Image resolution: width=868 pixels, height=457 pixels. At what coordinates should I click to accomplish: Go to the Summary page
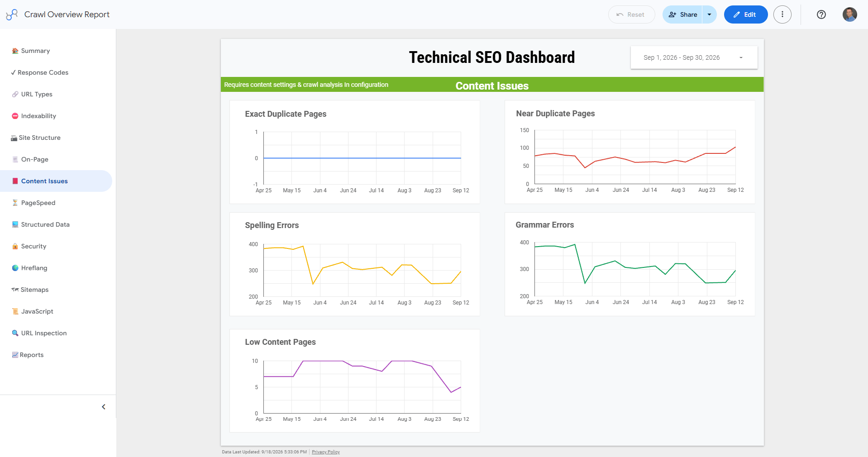tap(56, 51)
